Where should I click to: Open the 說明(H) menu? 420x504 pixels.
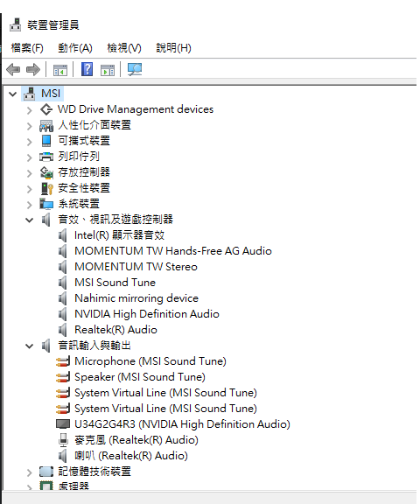(x=173, y=48)
